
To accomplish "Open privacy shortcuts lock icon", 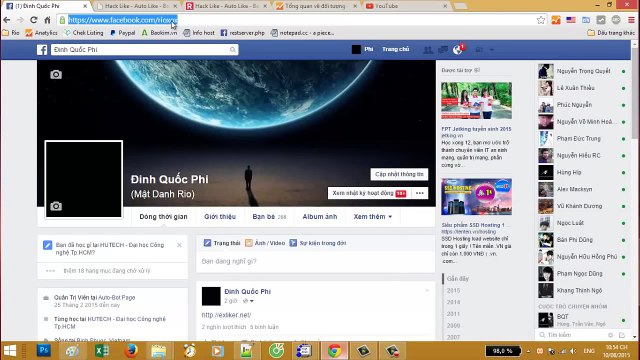I will point(479,50).
